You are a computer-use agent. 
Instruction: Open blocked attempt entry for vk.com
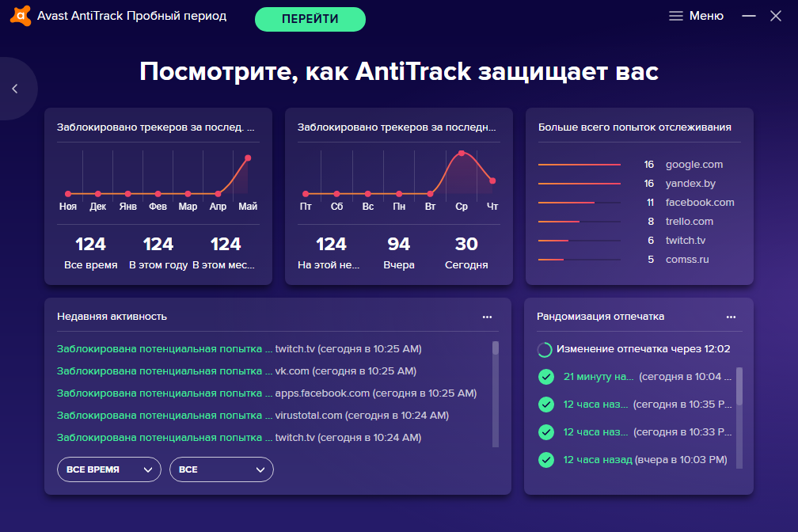pos(237,371)
